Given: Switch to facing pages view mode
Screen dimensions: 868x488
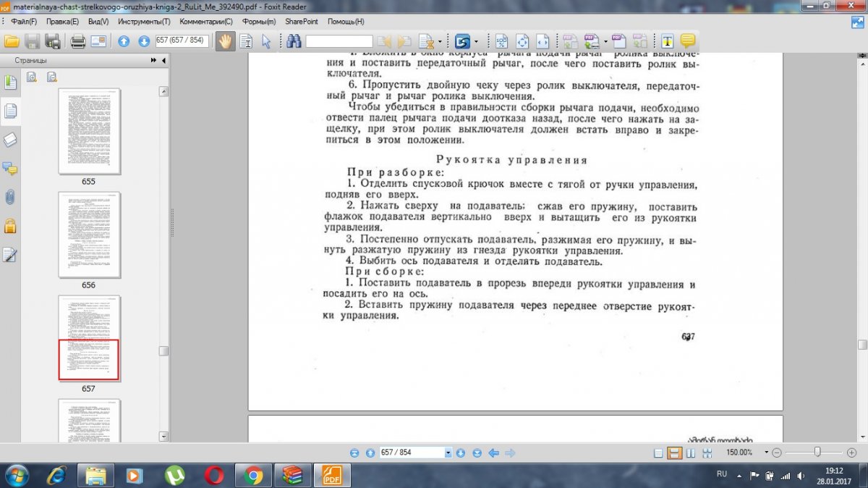Looking at the screenshot, I should point(690,453).
